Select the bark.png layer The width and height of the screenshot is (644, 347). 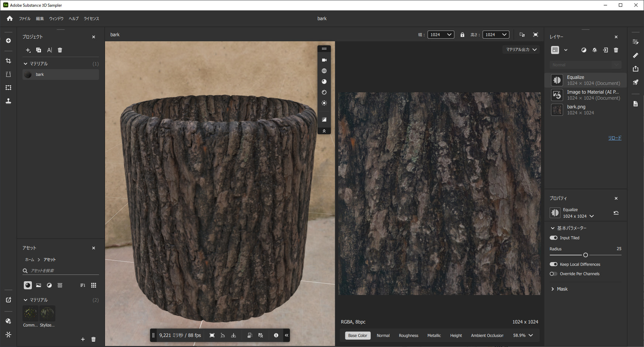click(x=586, y=110)
